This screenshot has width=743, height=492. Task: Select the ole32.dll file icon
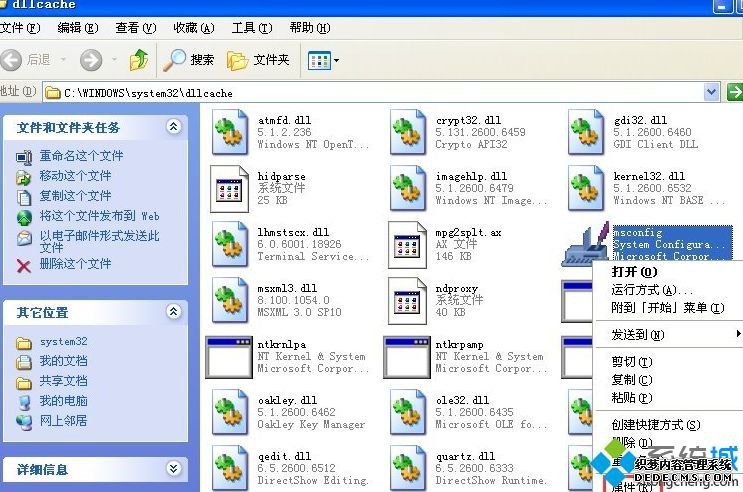[408, 412]
